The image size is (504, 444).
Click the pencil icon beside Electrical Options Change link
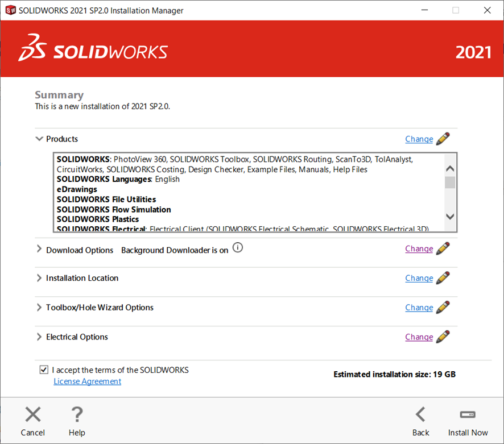[444, 336]
